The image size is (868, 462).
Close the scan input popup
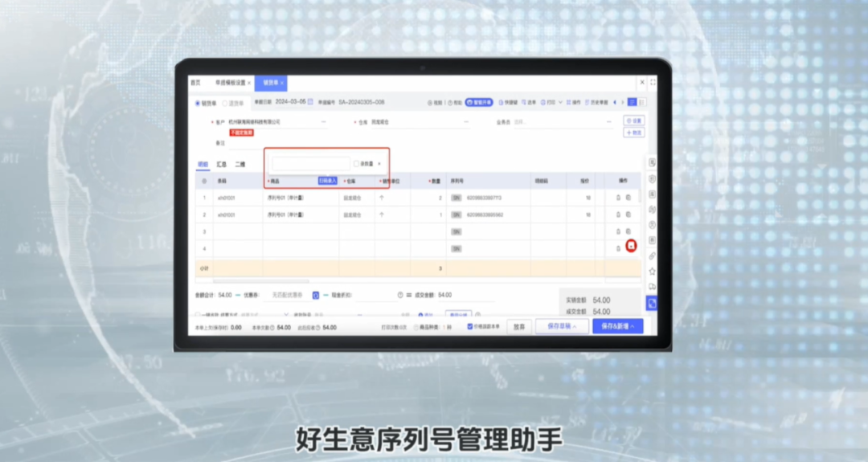coord(379,164)
